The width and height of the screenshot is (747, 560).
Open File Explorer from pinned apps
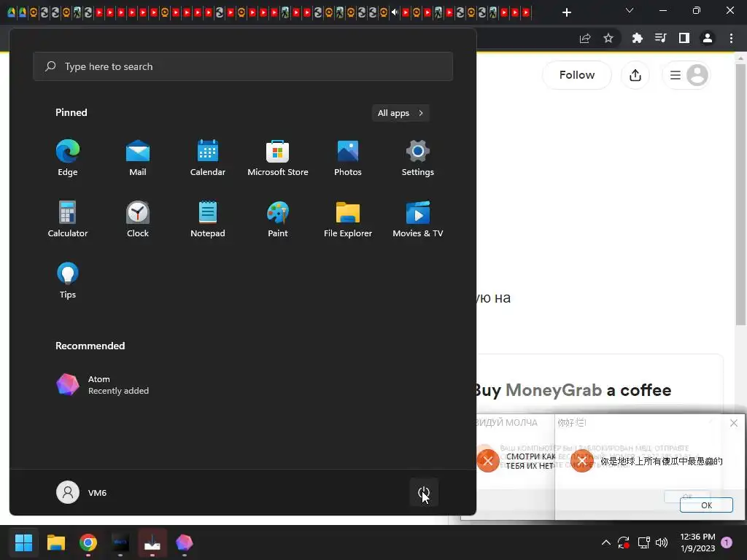tap(348, 219)
